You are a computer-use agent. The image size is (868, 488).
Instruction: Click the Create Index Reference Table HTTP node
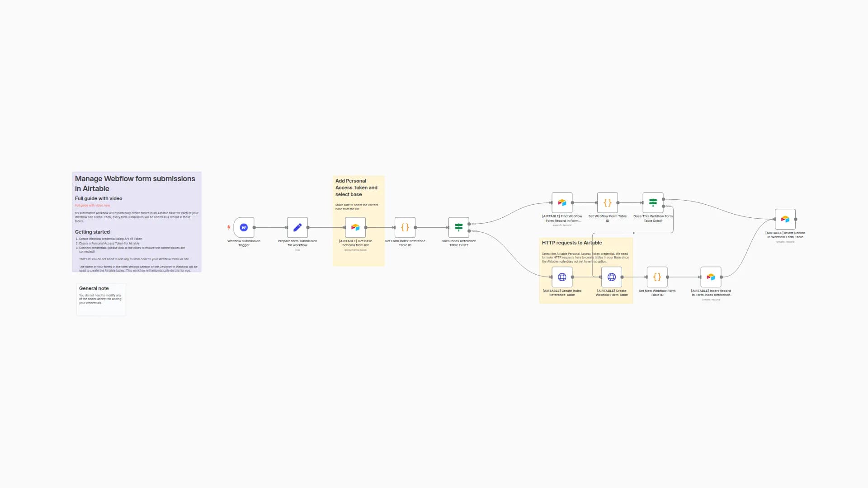click(562, 277)
